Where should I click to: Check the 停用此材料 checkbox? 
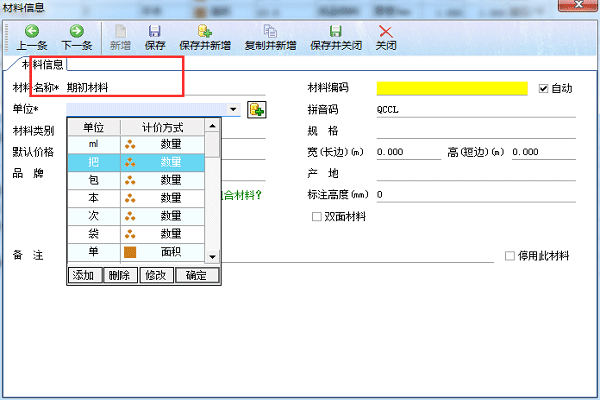click(x=510, y=256)
